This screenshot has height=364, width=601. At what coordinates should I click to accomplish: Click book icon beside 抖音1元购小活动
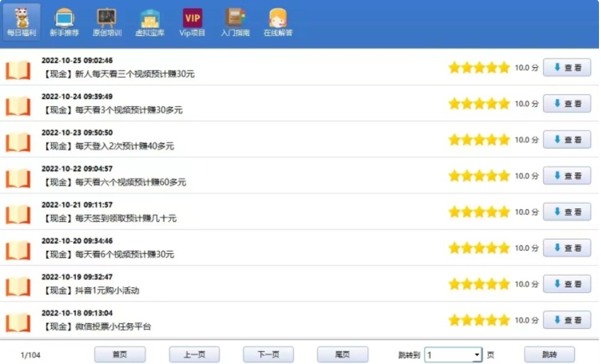coord(19,285)
